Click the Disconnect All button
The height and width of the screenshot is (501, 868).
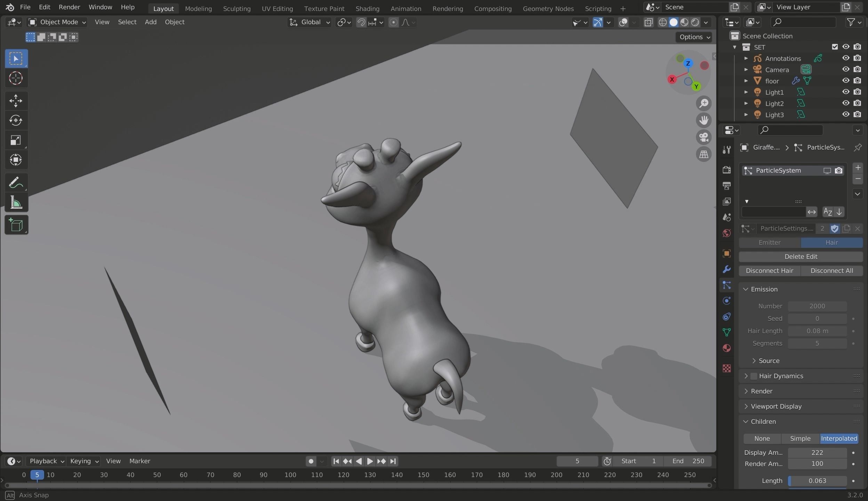(x=831, y=271)
